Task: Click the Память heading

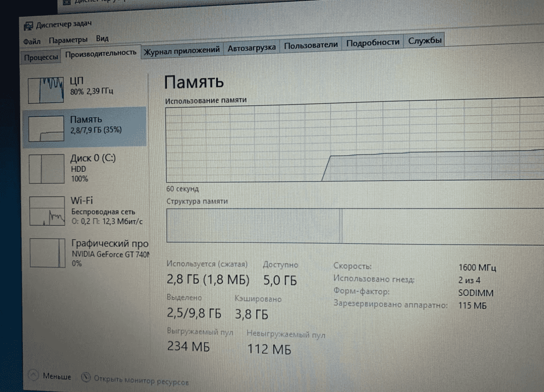Action: point(194,82)
